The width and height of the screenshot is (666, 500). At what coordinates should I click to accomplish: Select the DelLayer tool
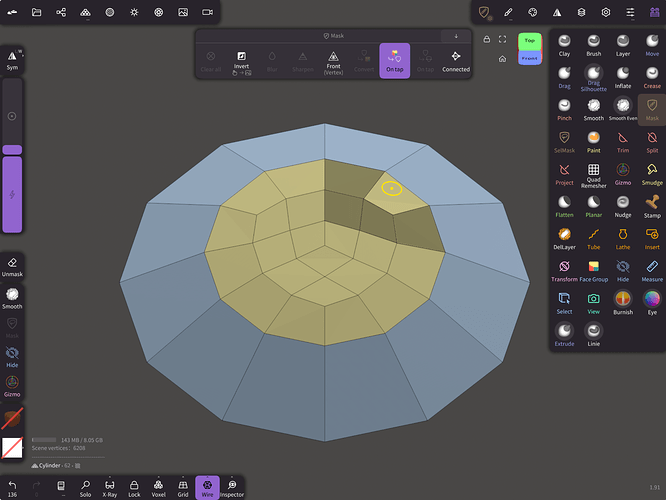(x=564, y=239)
